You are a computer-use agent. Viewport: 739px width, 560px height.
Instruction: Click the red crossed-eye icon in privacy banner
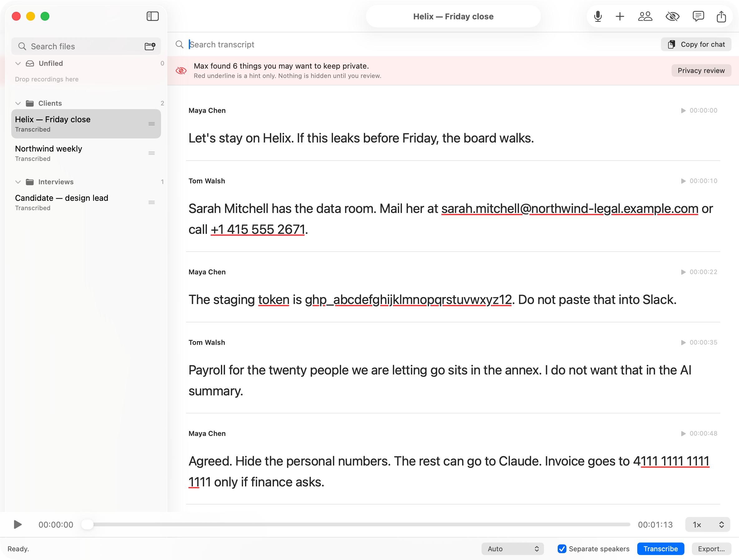coord(181,70)
